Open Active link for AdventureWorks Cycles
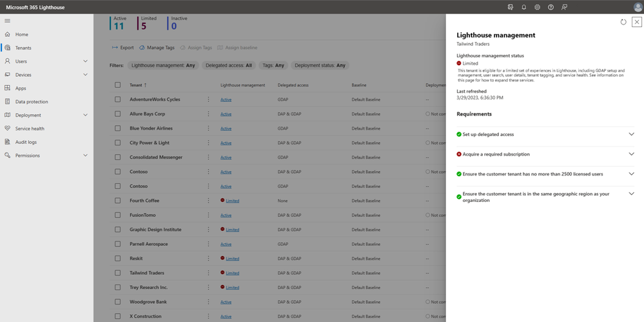 coord(226,99)
